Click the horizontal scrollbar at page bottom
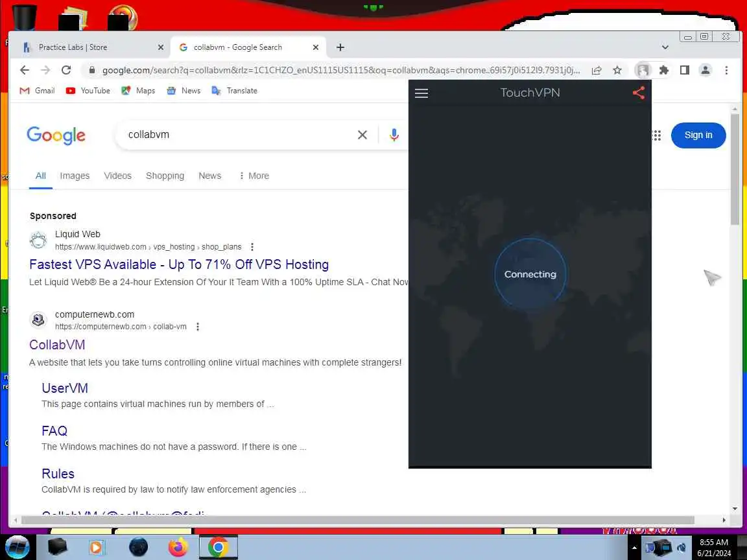This screenshot has height=560, width=747. (357, 520)
